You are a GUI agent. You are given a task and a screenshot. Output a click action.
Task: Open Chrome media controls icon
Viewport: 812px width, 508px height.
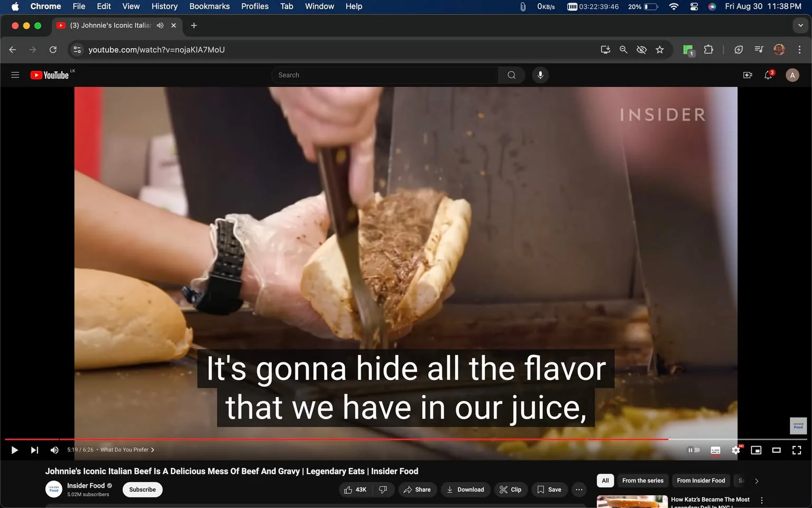tap(759, 49)
